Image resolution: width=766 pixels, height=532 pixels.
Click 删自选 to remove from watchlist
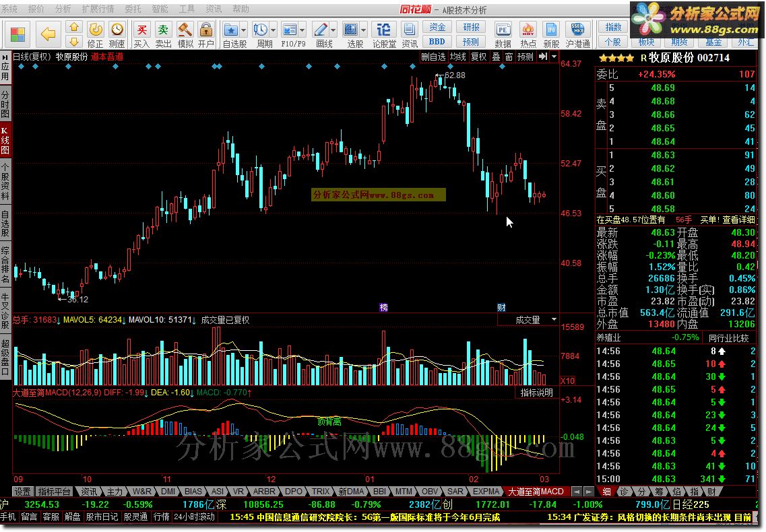coord(433,57)
